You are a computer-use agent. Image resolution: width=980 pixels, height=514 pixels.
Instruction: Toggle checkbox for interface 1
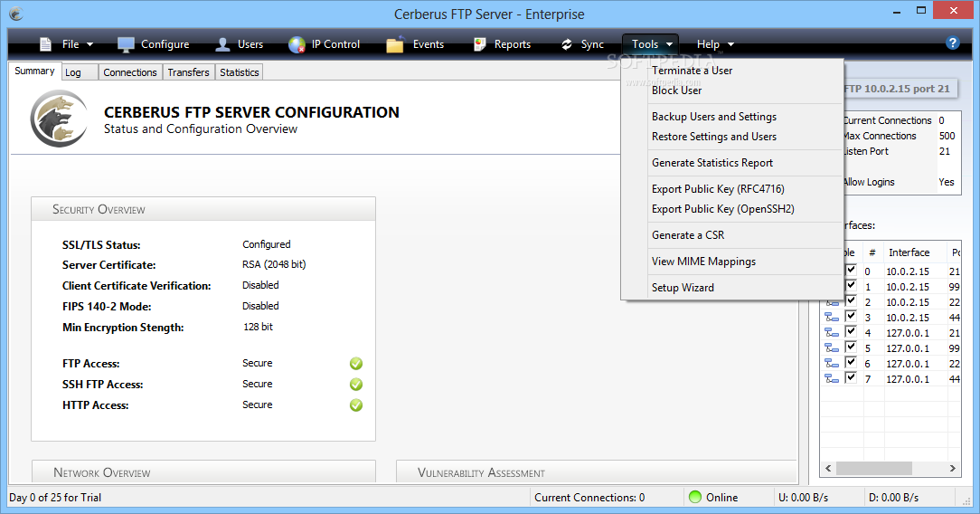pyautogui.click(x=851, y=285)
